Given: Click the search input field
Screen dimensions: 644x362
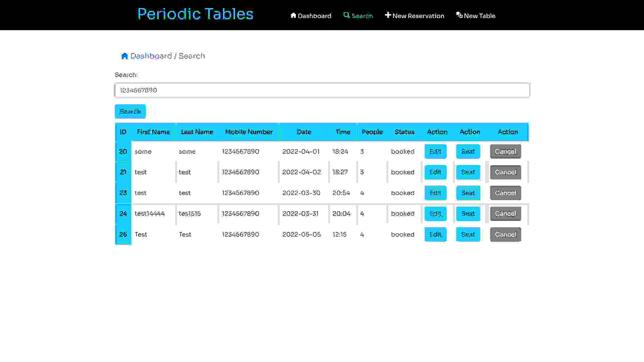Looking at the screenshot, I should point(323,90).
